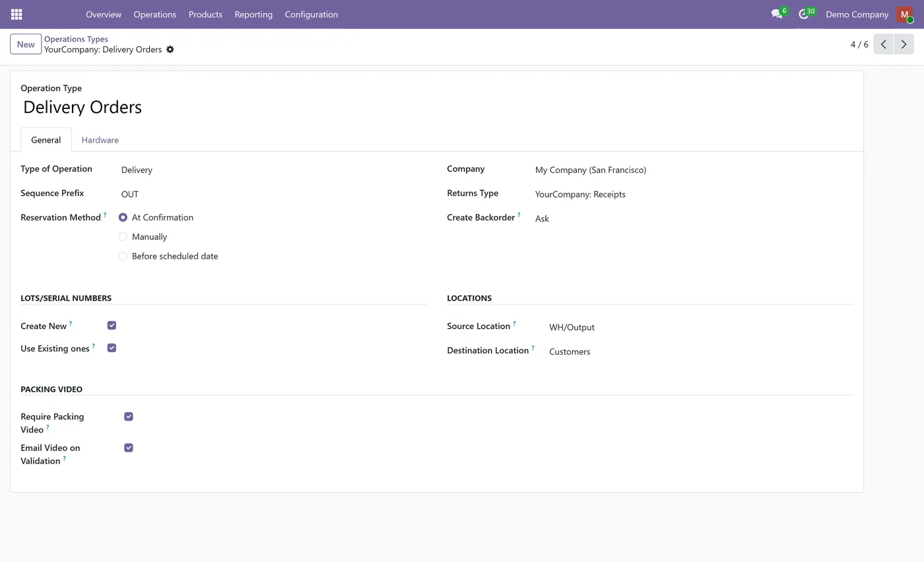Go back to Operations Types breadcrumb
The width and height of the screenshot is (924, 562).
(x=76, y=39)
